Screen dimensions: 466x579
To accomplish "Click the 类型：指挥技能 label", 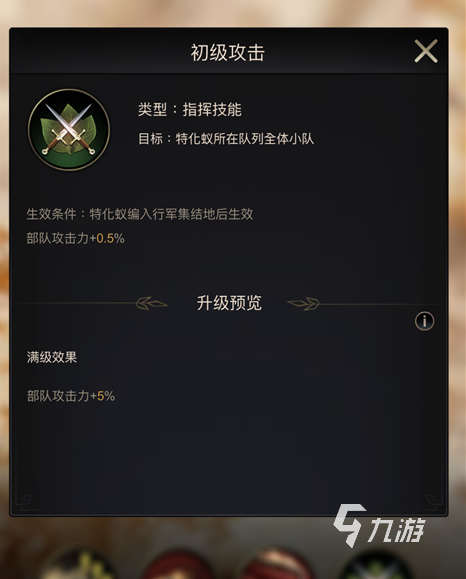I will click(x=189, y=110).
